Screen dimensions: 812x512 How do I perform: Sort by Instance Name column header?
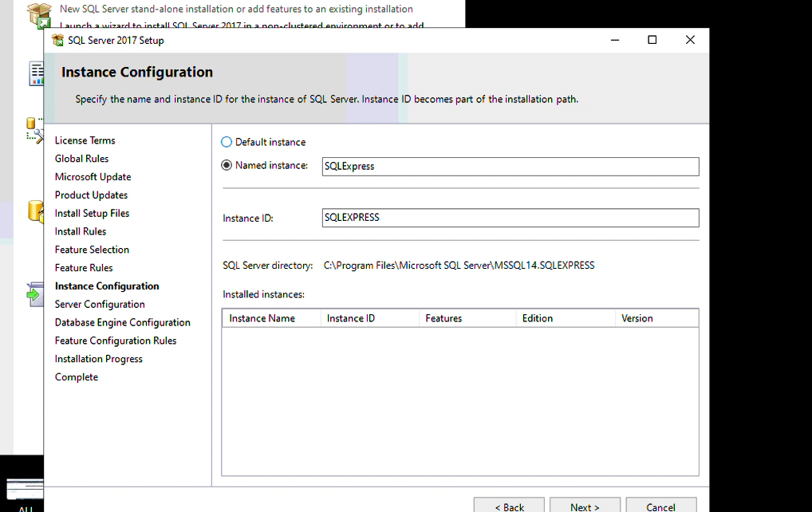(271, 318)
